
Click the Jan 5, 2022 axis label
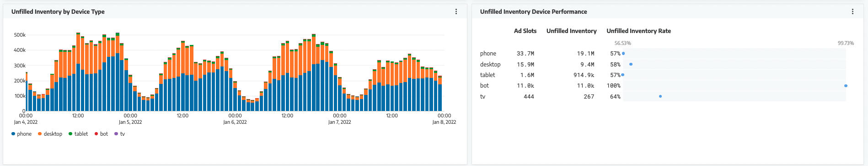(x=130, y=122)
